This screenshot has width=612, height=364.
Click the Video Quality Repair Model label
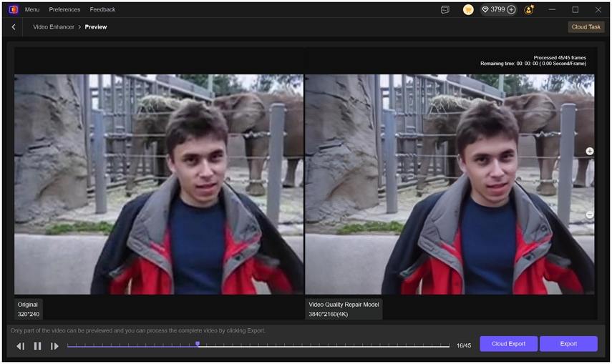(344, 310)
